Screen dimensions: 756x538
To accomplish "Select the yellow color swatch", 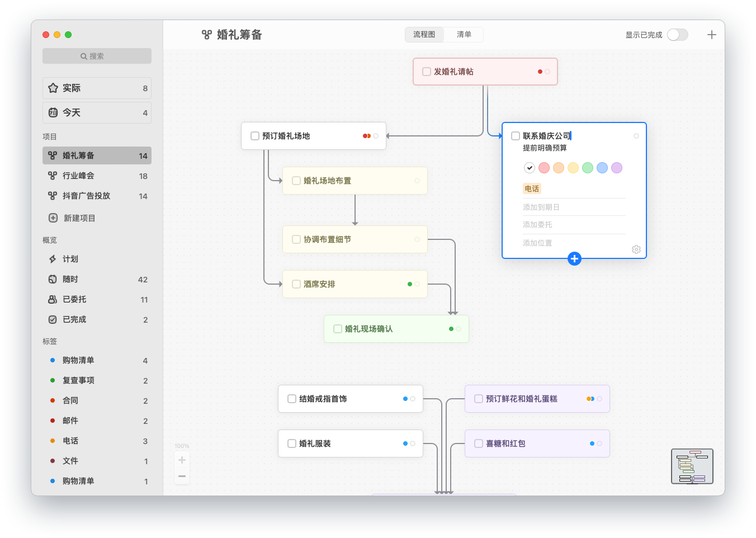I will pyautogui.click(x=573, y=168).
